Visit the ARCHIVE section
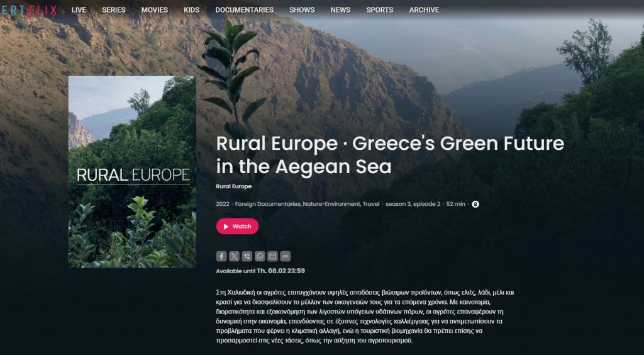The height and width of the screenshot is (355, 644). (x=425, y=10)
